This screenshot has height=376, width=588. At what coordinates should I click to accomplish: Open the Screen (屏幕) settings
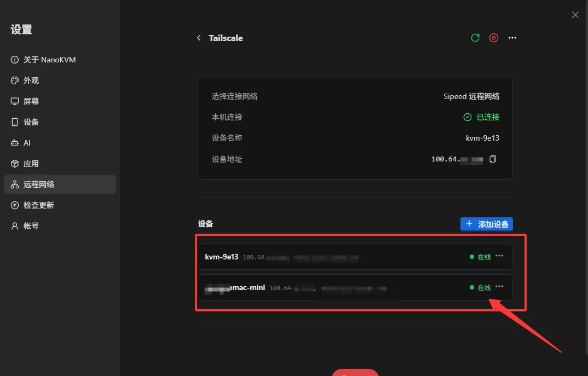(60, 101)
